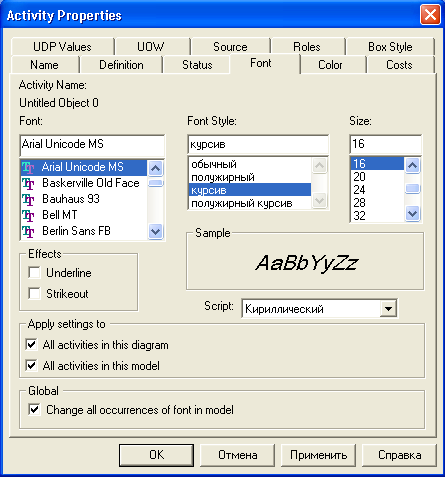Screen dimensions: 445x477
Task: Enable the Strikeout effect checkbox
Action: pyautogui.click(x=34, y=293)
